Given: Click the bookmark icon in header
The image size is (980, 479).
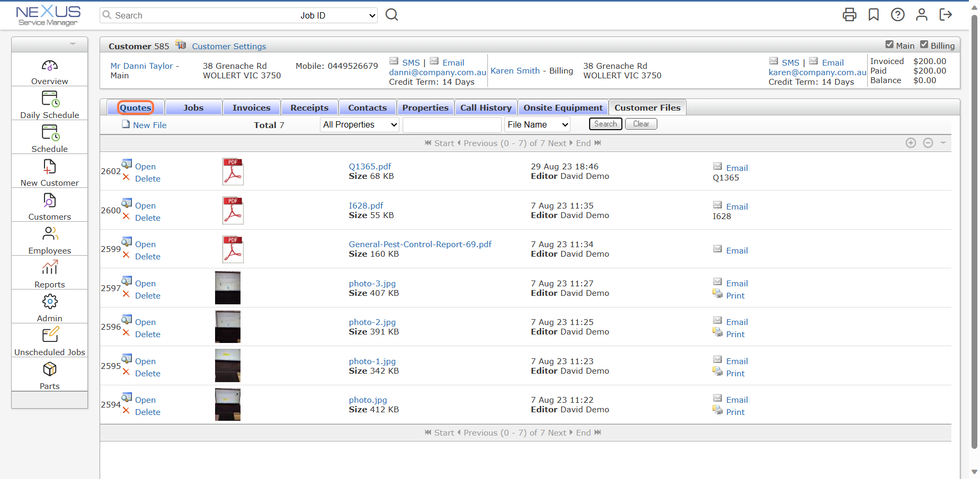Looking at the screenshot, I should tap(874, 14).
